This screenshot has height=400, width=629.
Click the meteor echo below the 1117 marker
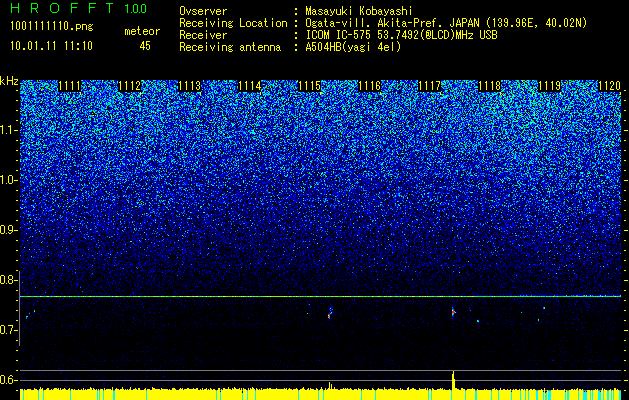pos(453,312)
